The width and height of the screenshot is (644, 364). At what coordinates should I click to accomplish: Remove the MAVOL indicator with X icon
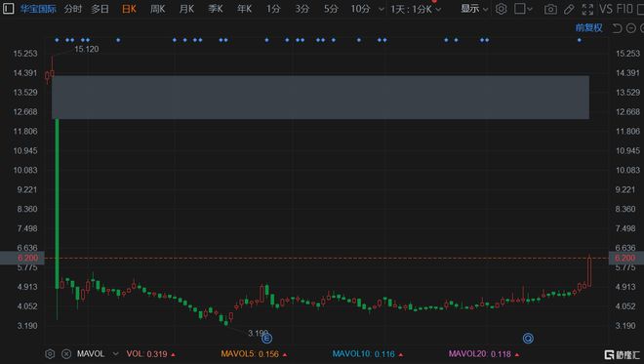tap(66, 353)
